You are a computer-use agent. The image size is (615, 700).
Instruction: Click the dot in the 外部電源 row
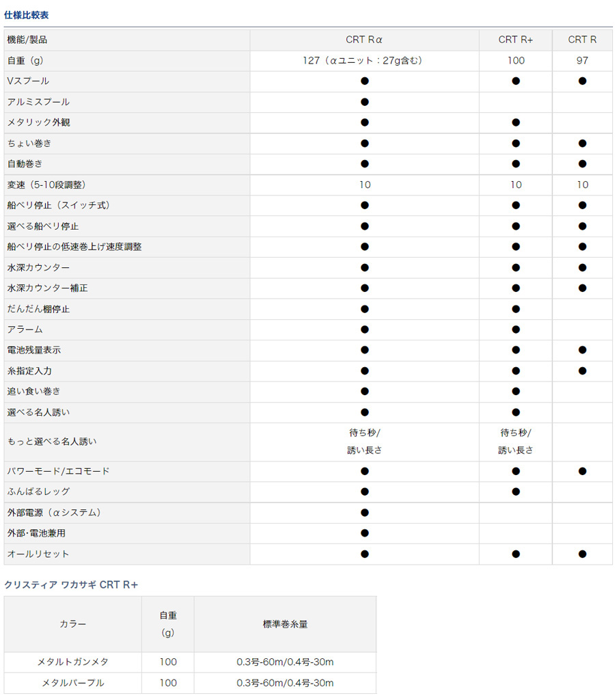click(x=365, y=513)
